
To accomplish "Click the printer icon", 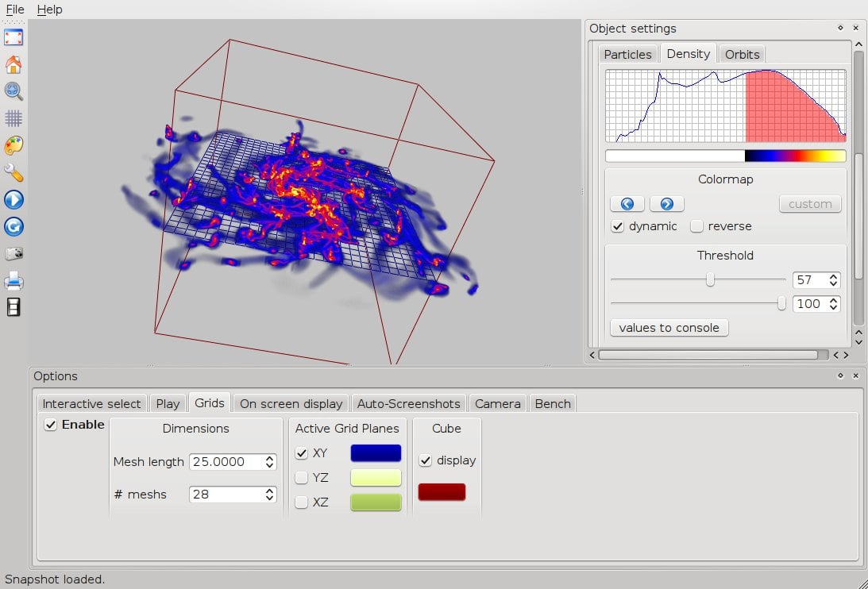I will [x=14, y=281].
